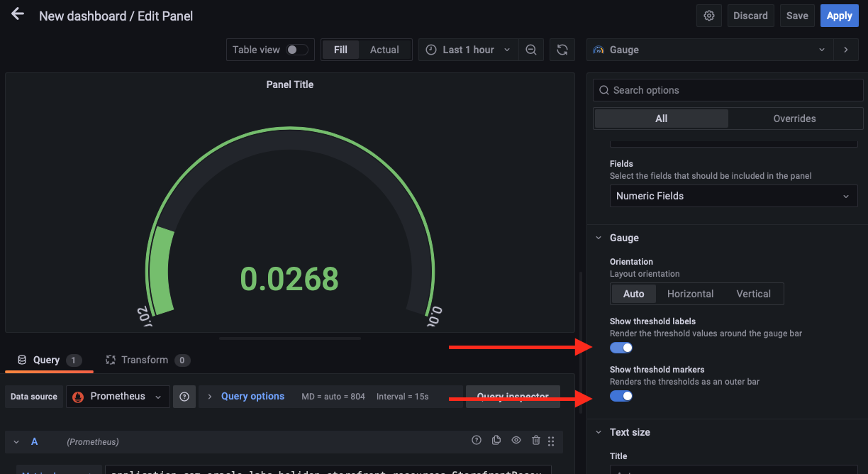Click the Discard button
Image resolution: width=868 pixels, height=474 pixels.
750,16
